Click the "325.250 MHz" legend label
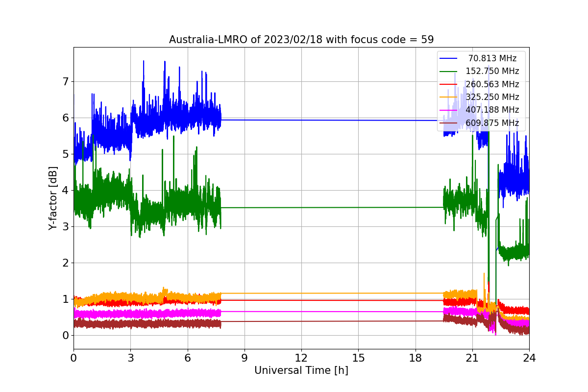 492,97
